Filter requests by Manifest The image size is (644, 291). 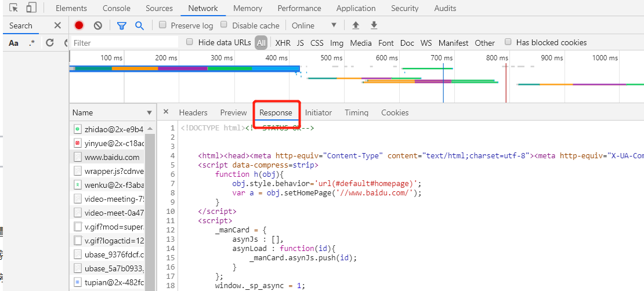pyautogui.click(x=454, y=43)
